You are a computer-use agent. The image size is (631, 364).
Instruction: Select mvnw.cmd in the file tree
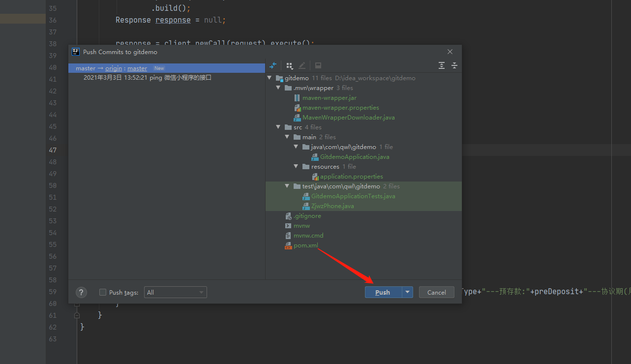tap(308, 236)
